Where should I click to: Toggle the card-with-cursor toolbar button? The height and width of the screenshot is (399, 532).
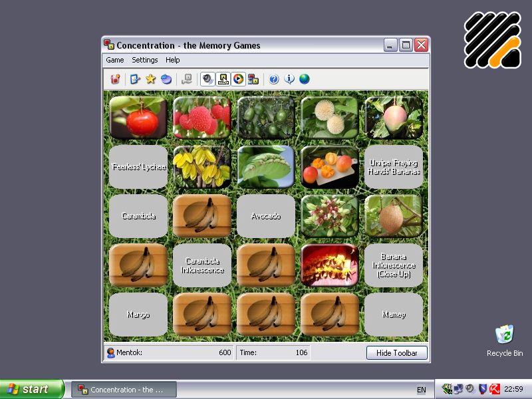pyautogui.click(x=223, y=79)
